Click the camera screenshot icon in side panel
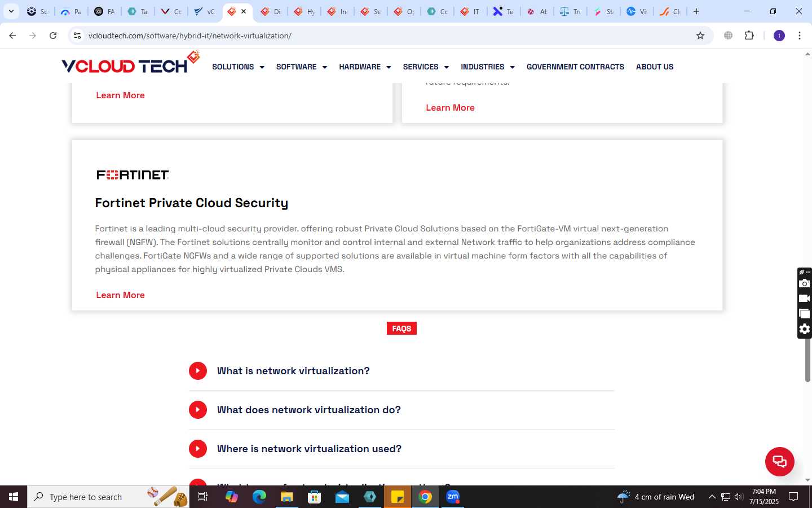 [805, 283]
